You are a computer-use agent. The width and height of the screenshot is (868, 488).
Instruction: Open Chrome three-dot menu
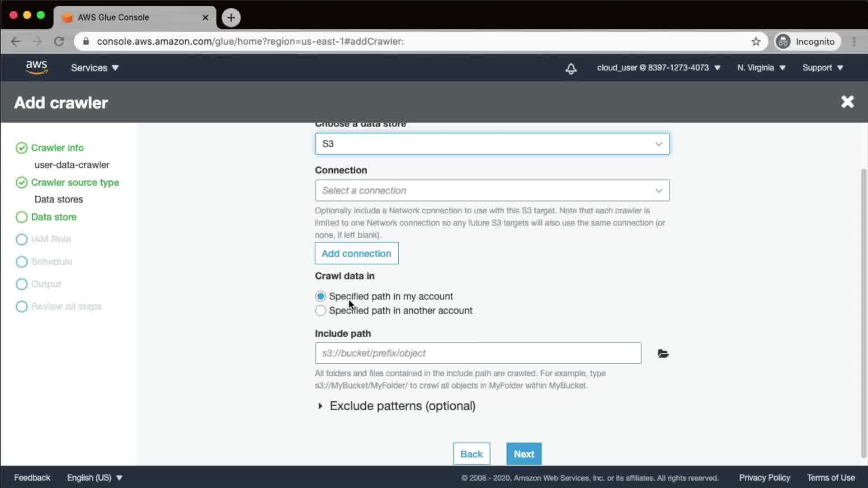[854, 42]
